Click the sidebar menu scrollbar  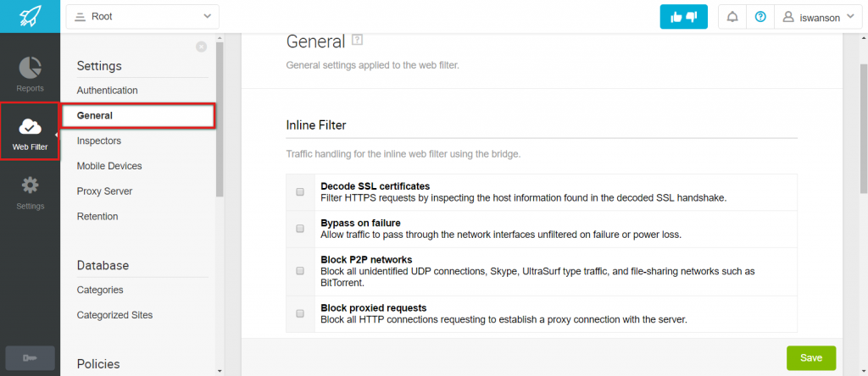click(220, 119)
